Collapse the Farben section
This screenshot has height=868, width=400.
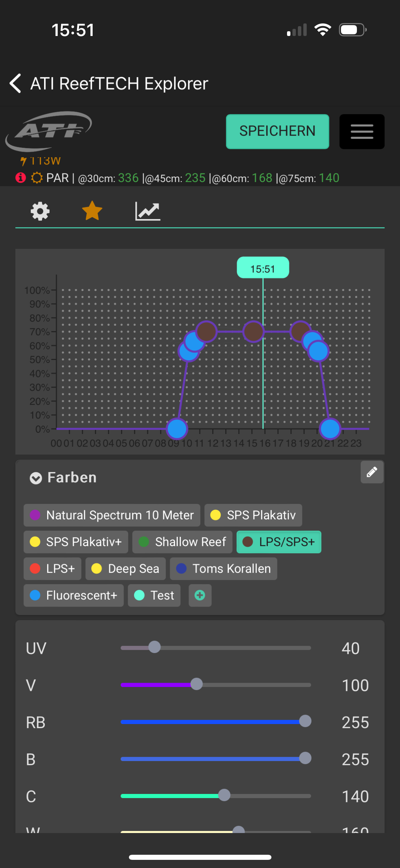tap(36, 478)
